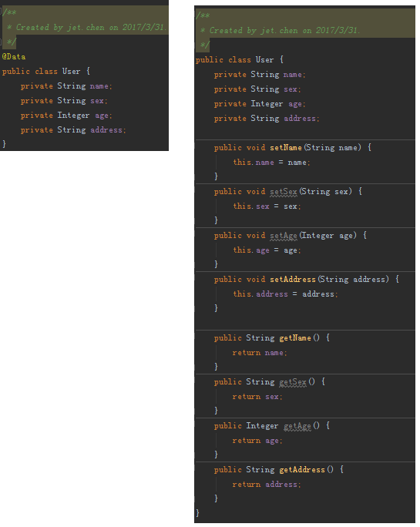The height and width of the screenshot is (527, 420).
Task: Click the 'private String sex' field in left editor
Action: pos(64,101)
